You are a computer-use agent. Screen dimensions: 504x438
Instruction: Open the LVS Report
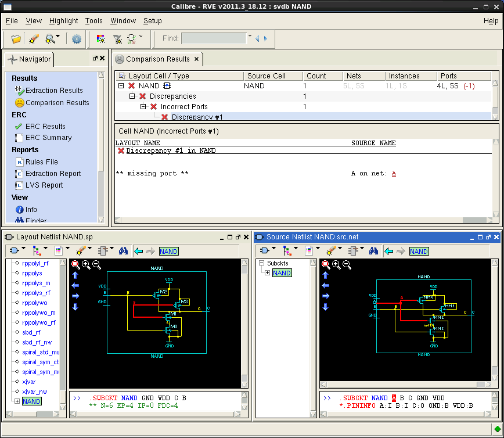coord(44,185)
